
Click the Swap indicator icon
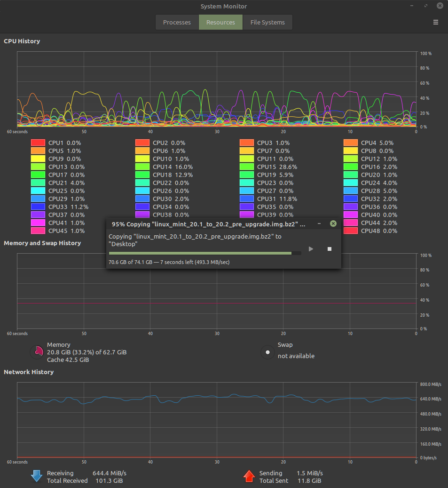(x=267, y=352)
